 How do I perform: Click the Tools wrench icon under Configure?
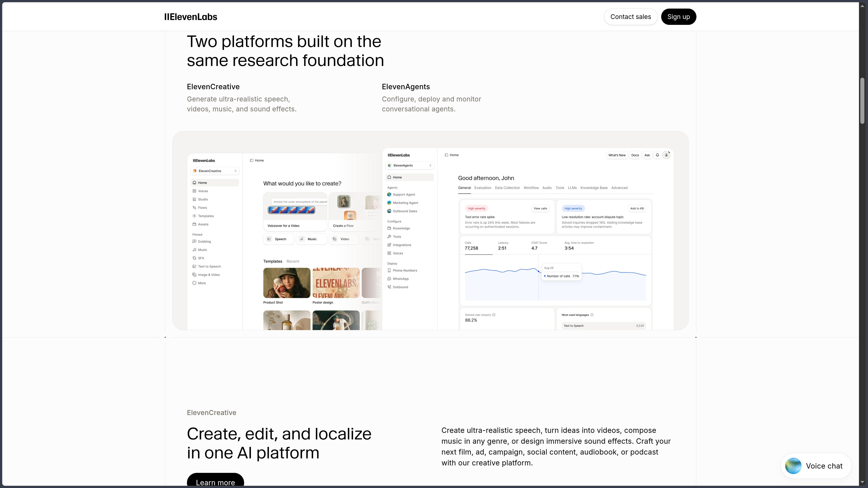tap(389, 236)
